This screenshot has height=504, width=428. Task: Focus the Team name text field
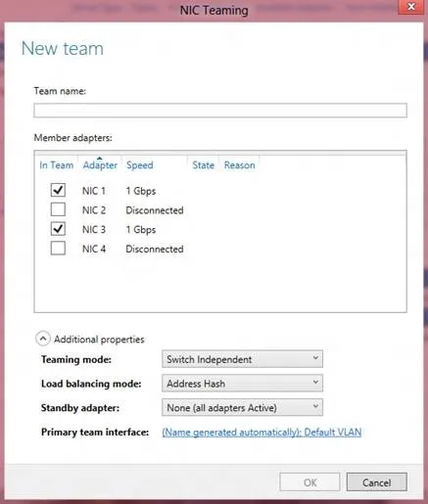tap(220, 111)
